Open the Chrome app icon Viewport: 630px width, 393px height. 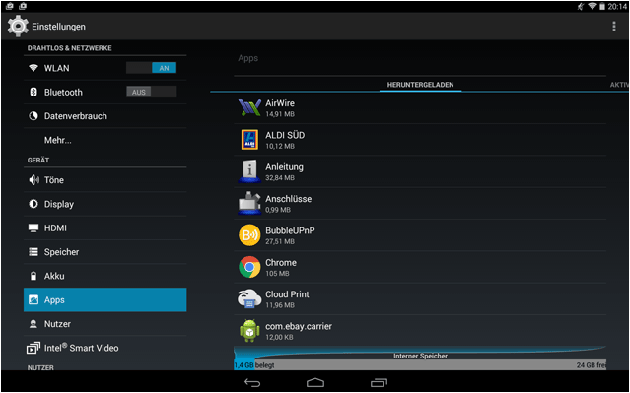pos(250,267)
